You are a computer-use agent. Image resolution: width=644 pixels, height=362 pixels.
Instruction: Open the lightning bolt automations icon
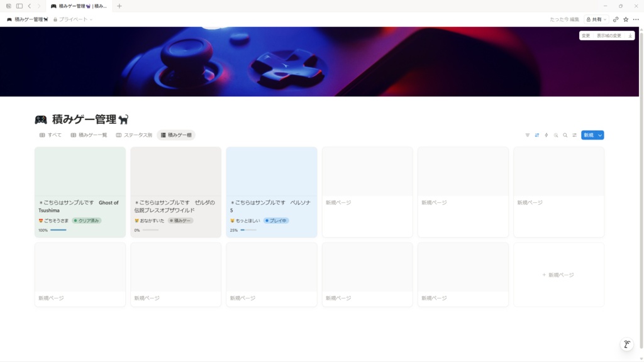(x=547, y=135)
